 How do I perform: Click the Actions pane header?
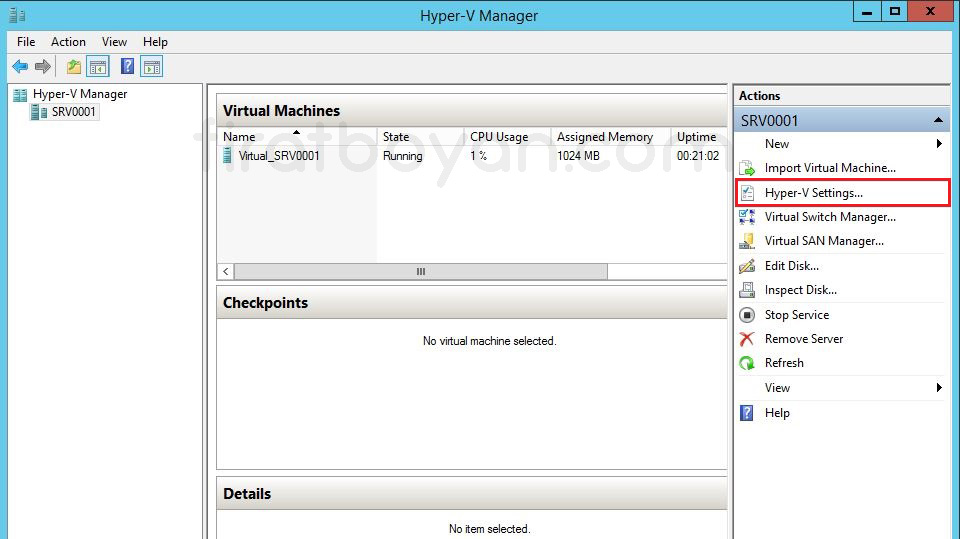[x=841, y=96]
